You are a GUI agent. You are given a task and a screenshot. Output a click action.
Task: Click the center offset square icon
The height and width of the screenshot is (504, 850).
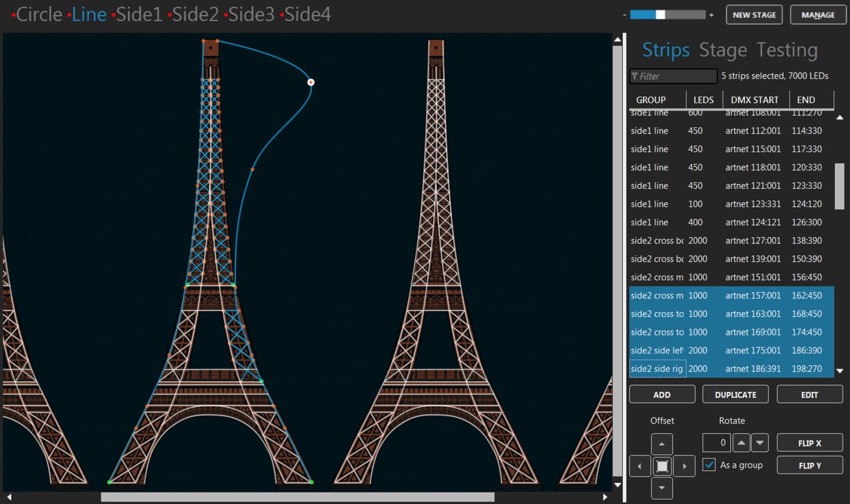coord(662,466)
